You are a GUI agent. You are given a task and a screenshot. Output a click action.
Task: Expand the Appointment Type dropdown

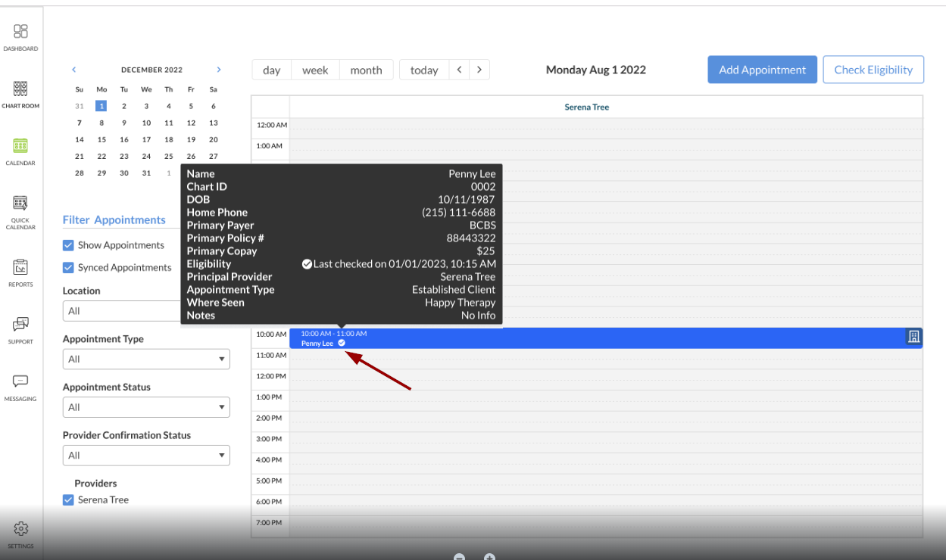146,359
